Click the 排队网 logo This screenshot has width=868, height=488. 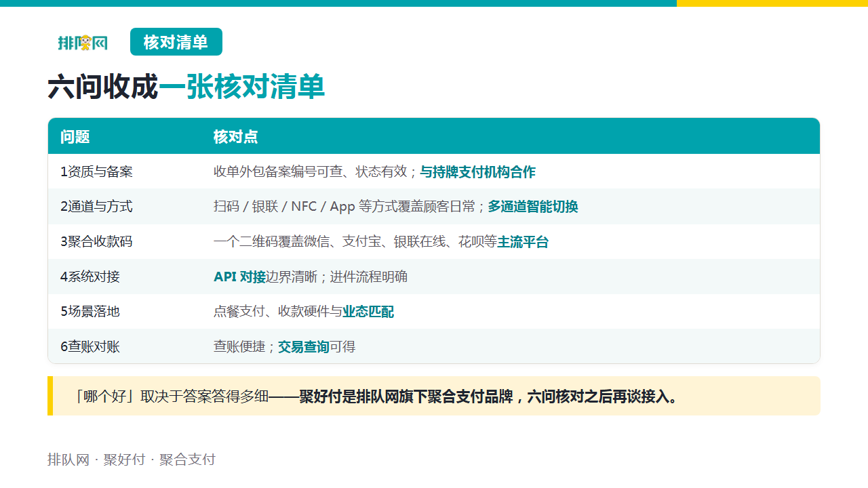coord(83,42)
